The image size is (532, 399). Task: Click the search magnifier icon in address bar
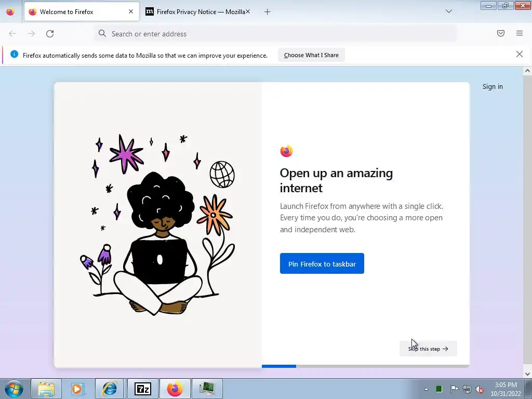pyautogui.click(x=102, y=33)
